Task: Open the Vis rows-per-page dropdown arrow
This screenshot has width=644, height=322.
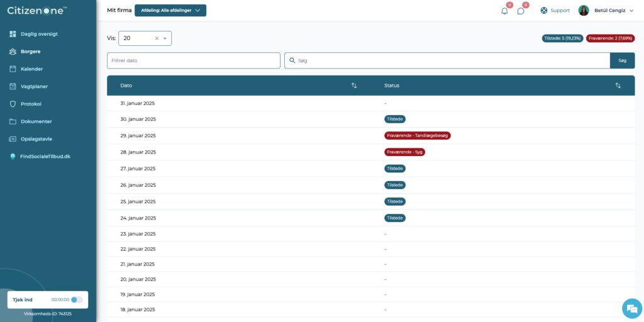Action: click(x=165, y=38)
